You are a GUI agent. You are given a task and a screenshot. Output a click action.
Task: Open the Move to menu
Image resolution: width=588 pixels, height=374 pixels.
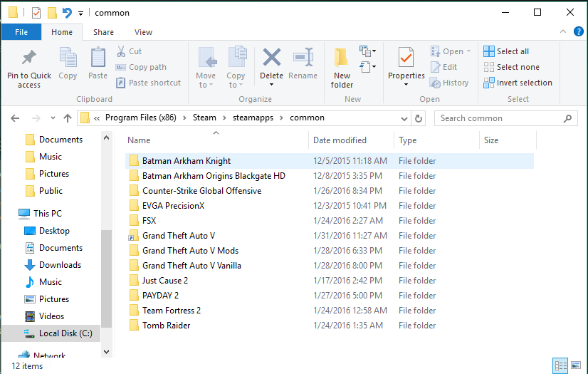coord(206,68)
